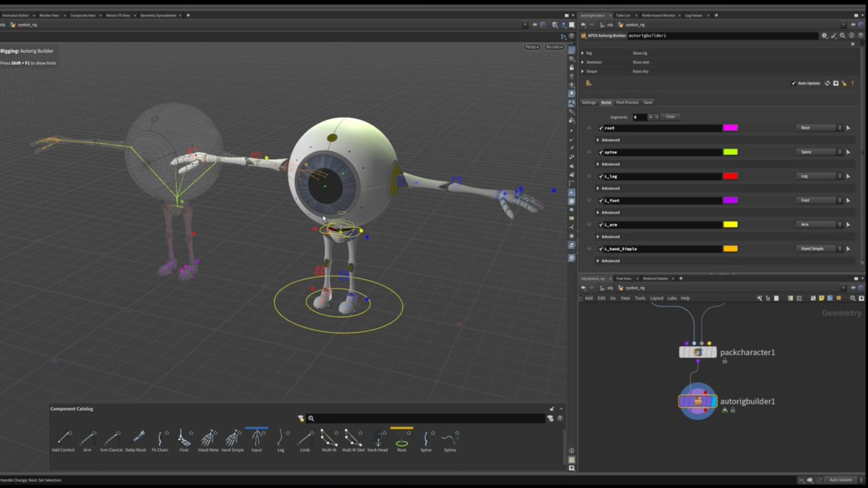
Task: Toggle the L_arm segment checkbox
Action: point(601,225)
